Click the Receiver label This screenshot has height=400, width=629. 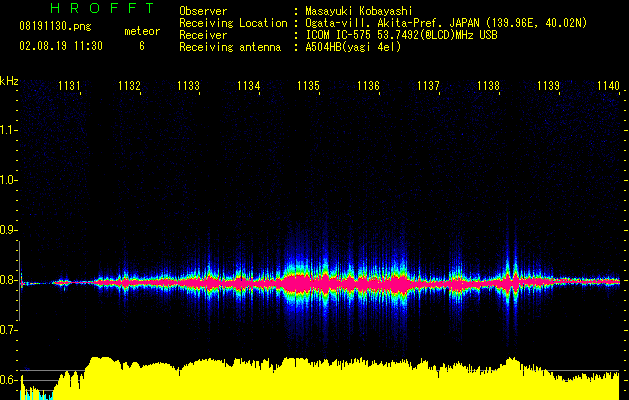(x=203, y=35)
